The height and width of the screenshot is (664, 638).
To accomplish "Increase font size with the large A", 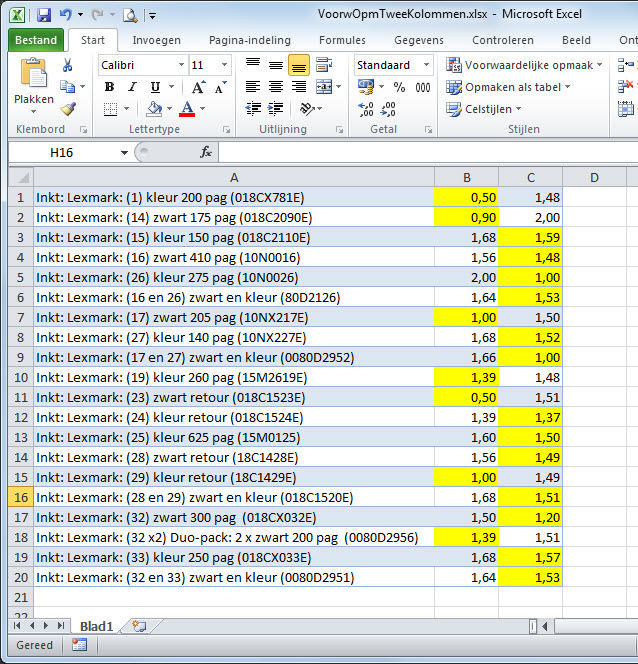I will pyautogui.click(x=198, y=87).
